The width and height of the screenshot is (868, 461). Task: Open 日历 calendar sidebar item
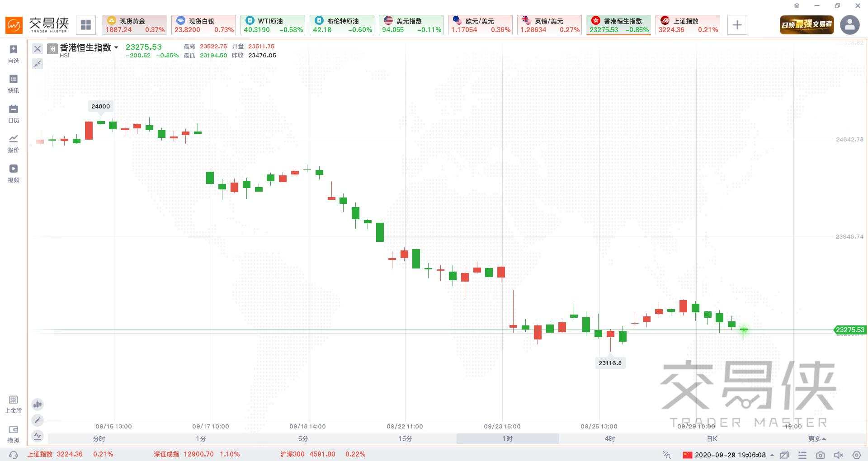pyautogui.click(x=14, y=114)
